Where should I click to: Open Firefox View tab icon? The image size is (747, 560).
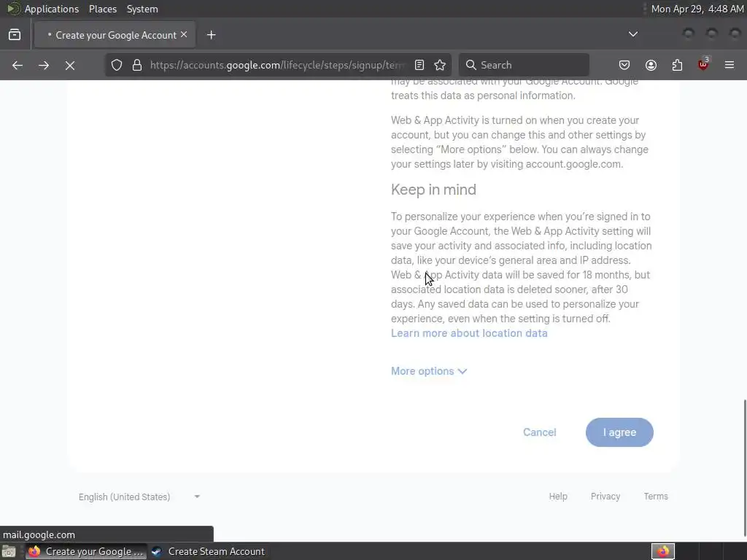pos(15,35)
